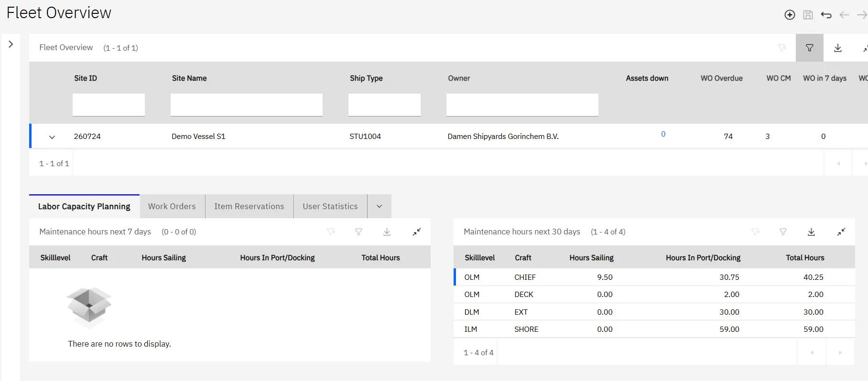Collapse the Maintenance hours next 30 days panel
Screen dimensions: 868x381
[x=841, y=232]
